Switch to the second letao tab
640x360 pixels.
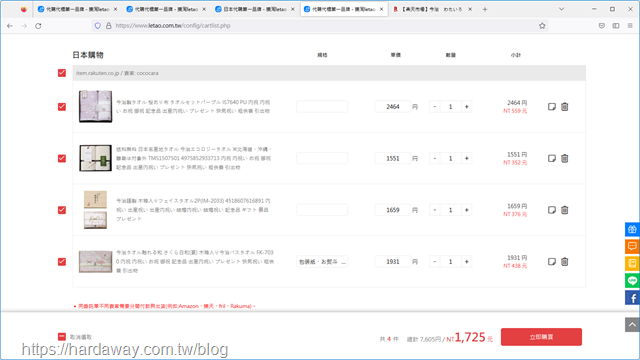[x=166, y=9]
